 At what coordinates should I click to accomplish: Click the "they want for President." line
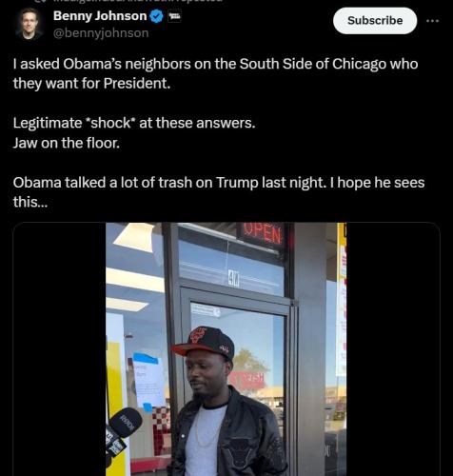click(91, 84)
